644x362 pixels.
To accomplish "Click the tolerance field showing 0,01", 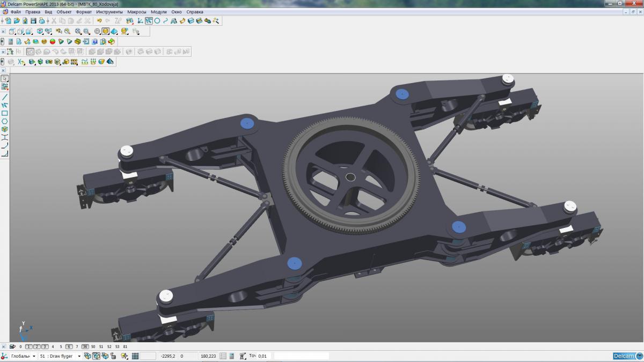I will click(263, 356).
